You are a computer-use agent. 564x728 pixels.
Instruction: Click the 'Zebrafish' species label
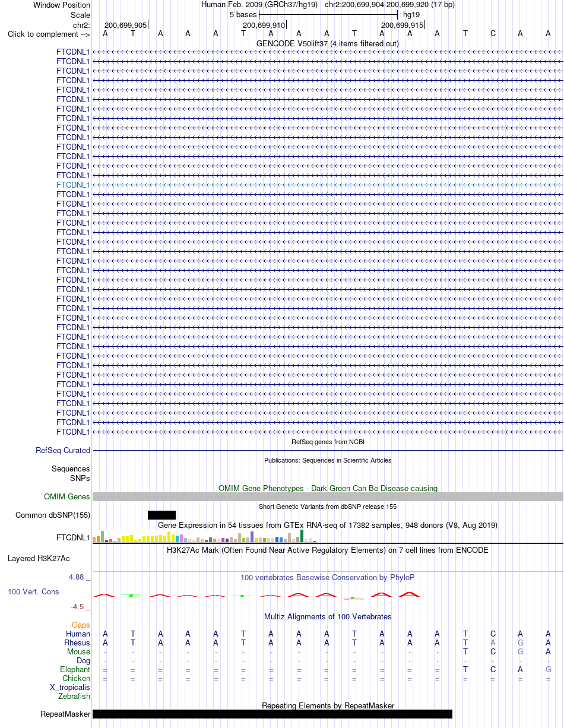(74, 697)
